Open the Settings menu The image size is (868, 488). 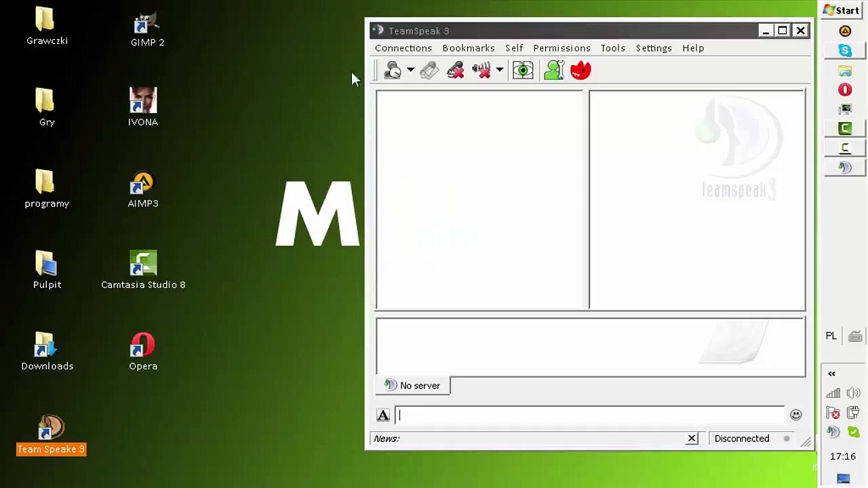[x=654, y=48]
